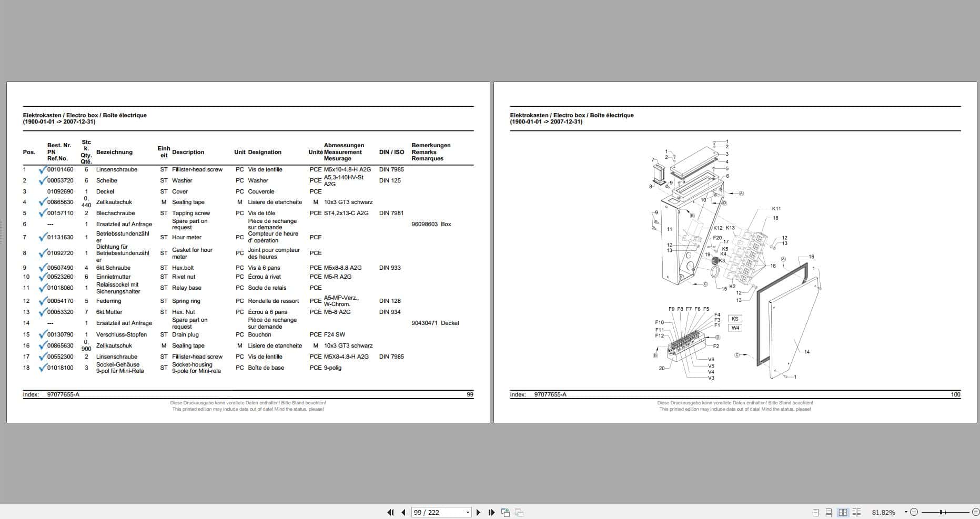Screen dimensions: 980x519
Task: Jump to the last page
Action: click(491, 512)
